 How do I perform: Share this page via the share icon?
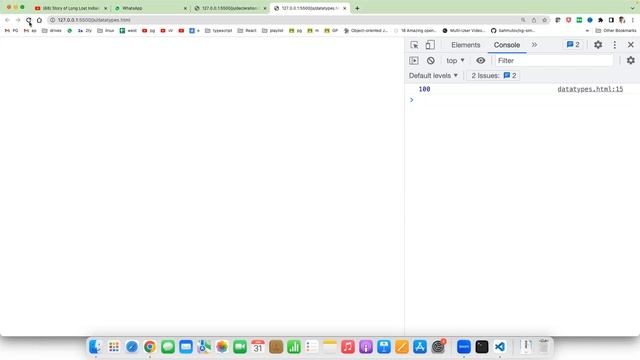pos(534,20)
